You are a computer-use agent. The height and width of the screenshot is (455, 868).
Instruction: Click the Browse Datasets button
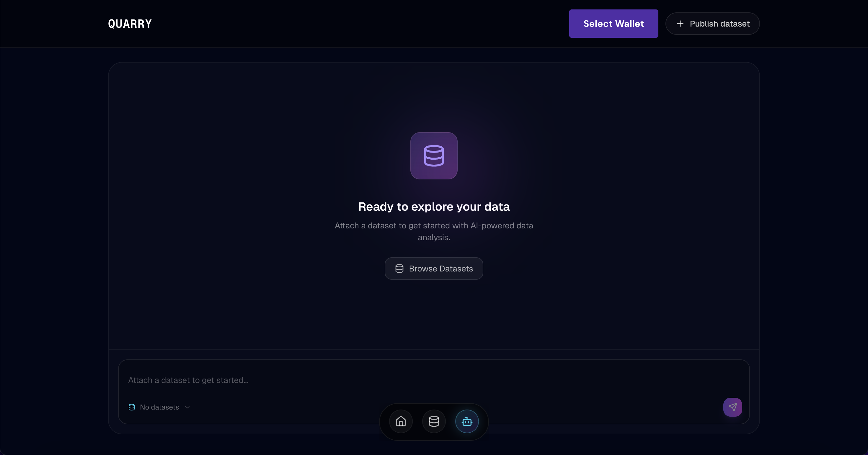434,269
